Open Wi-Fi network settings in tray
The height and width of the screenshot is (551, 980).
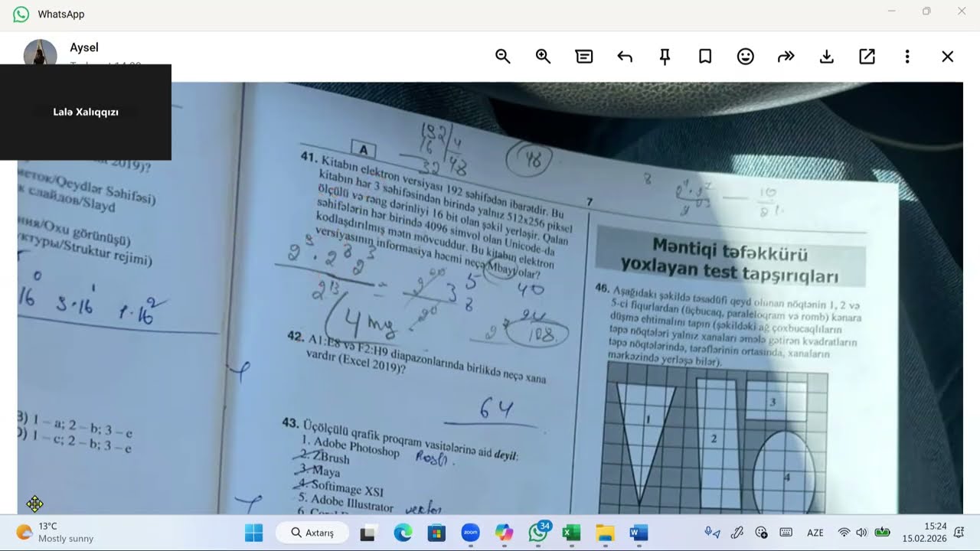tap(844, 533)
